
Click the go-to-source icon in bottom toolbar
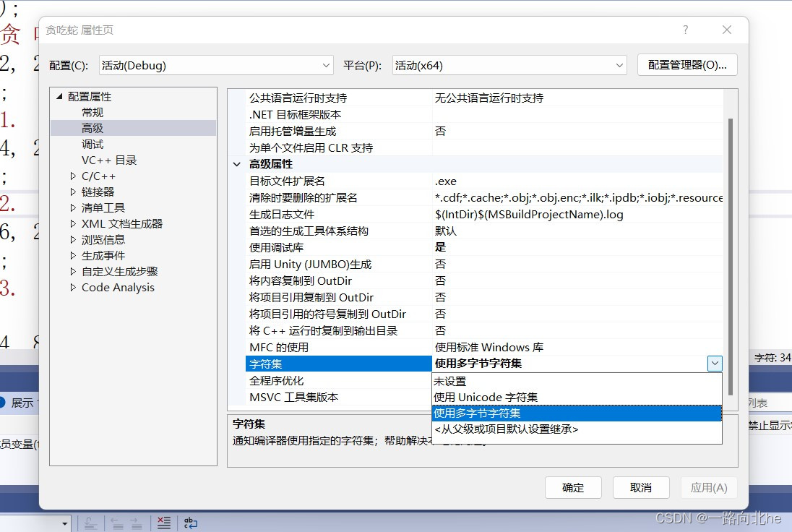91,523
